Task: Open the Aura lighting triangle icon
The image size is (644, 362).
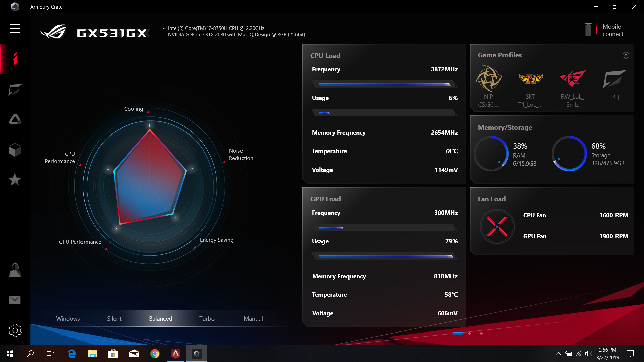Action: 15,119
